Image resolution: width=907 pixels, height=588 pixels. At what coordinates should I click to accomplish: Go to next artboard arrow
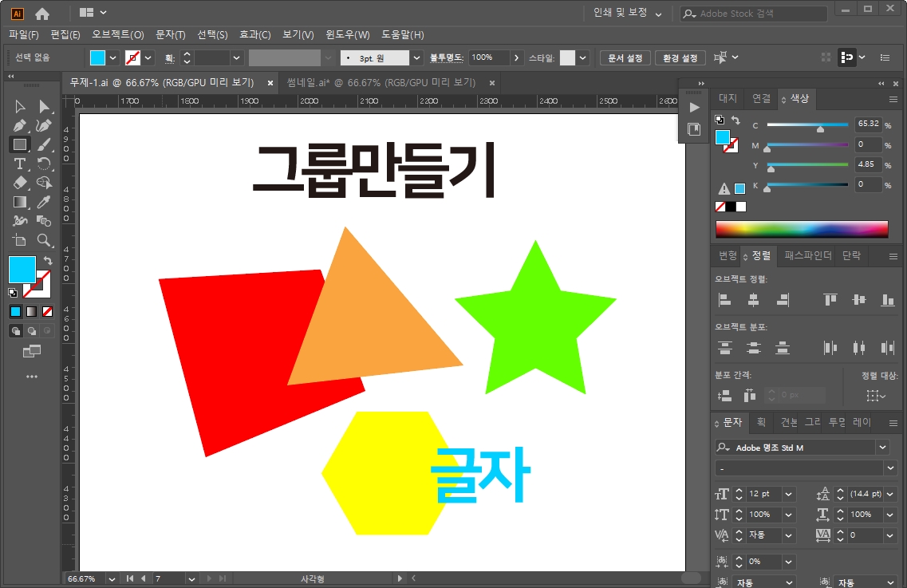[209, 578]
